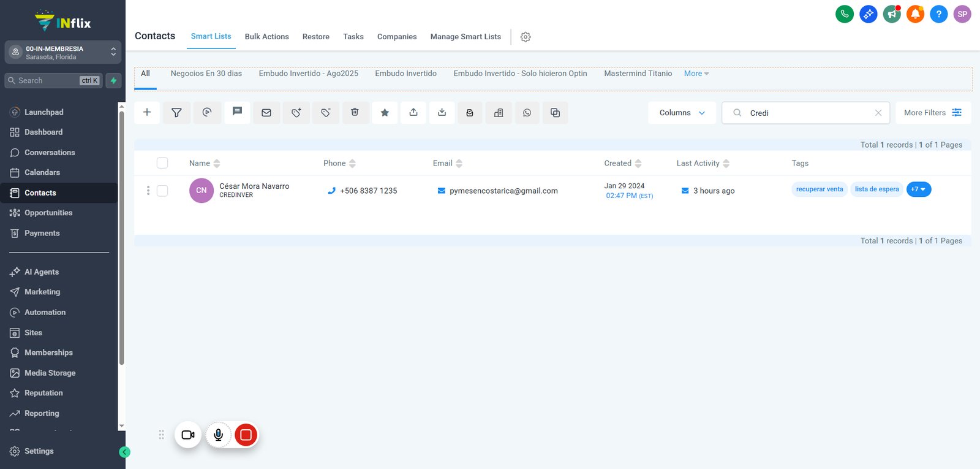
Task: Expand the +7 additional tags dropdown
Action: point(919,189)
